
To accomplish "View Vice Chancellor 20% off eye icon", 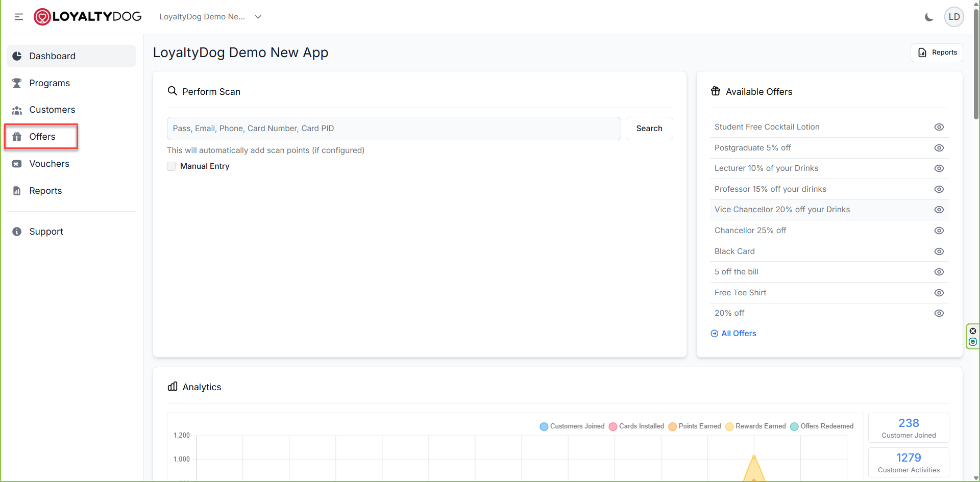I will (x=939, y=210).
